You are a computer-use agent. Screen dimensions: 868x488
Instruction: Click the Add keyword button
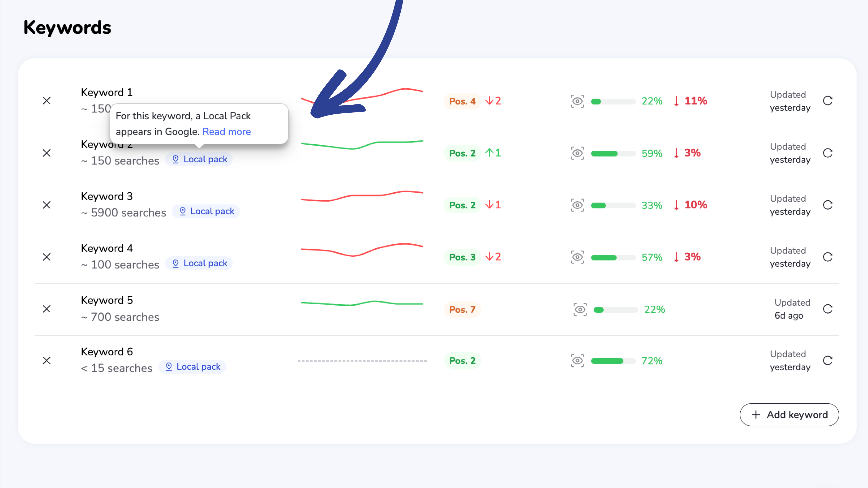point(789,415)
